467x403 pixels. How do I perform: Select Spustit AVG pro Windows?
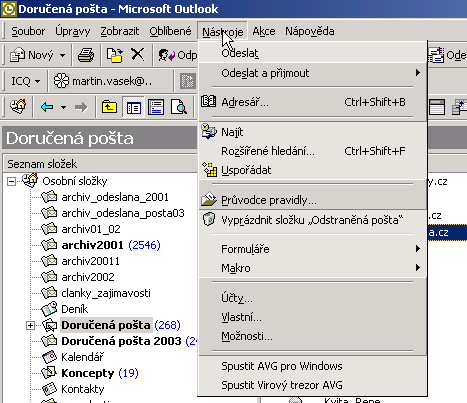[313, 366]
